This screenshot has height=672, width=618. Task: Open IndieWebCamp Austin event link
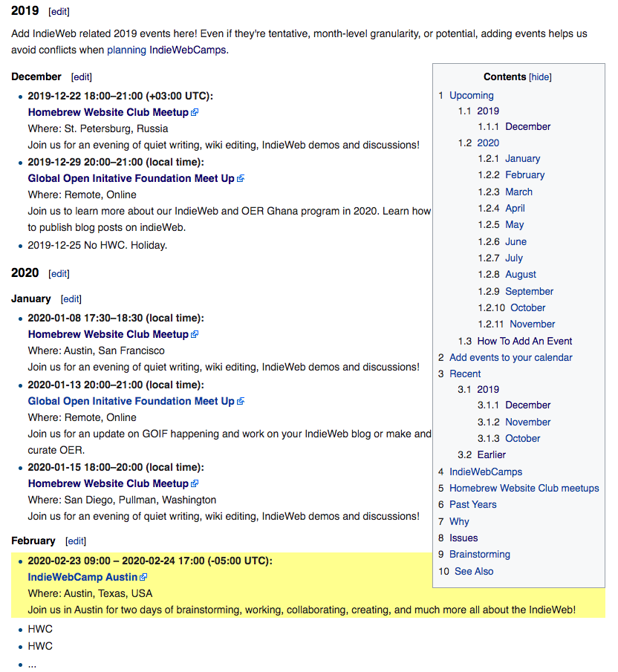pyautogui.click(x=82, y=577)
